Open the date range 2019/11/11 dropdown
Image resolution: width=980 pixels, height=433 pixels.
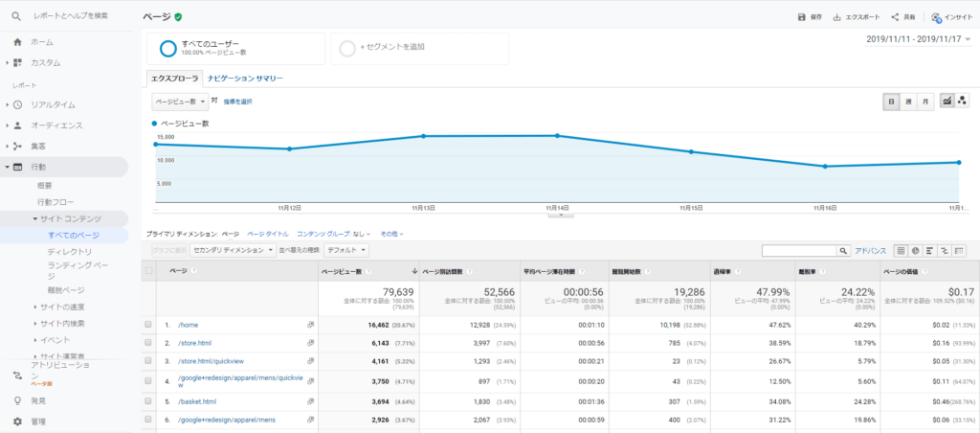point(917,39)
